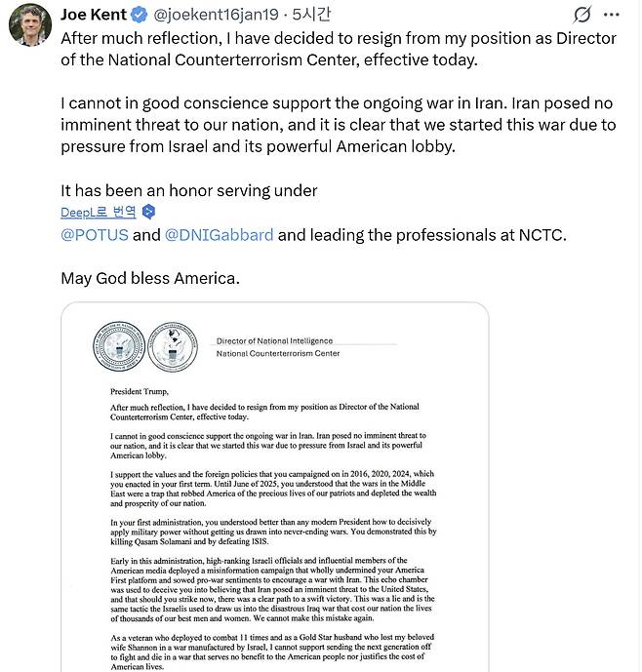Viewport: 642px width, 672px height.
Task: Open the attached resignation letter image
Action: click(x=274, y=488)
